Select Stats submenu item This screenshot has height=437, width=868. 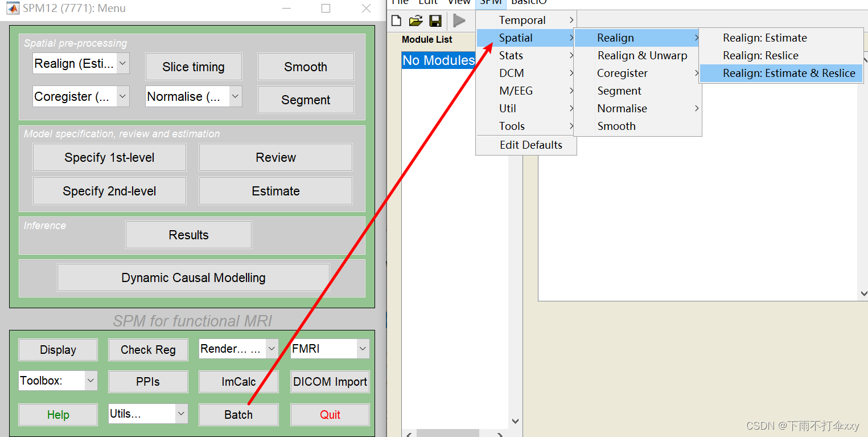point(526,55)
